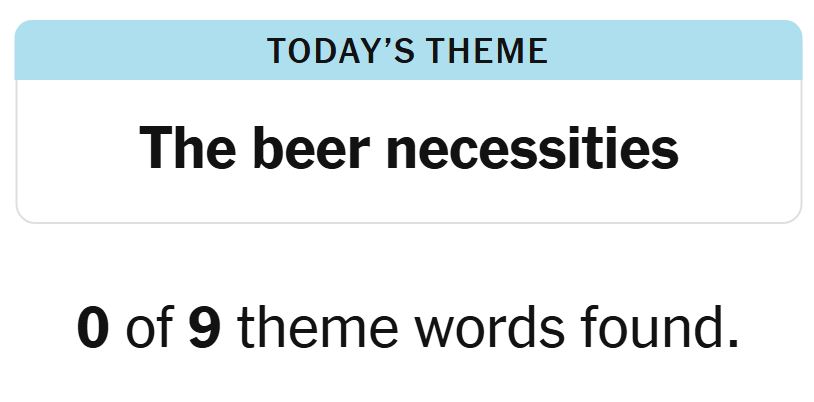Click blue header area left of TODAY'S THEME
This screenshot has height=402, width=814.
click(140, 51)
